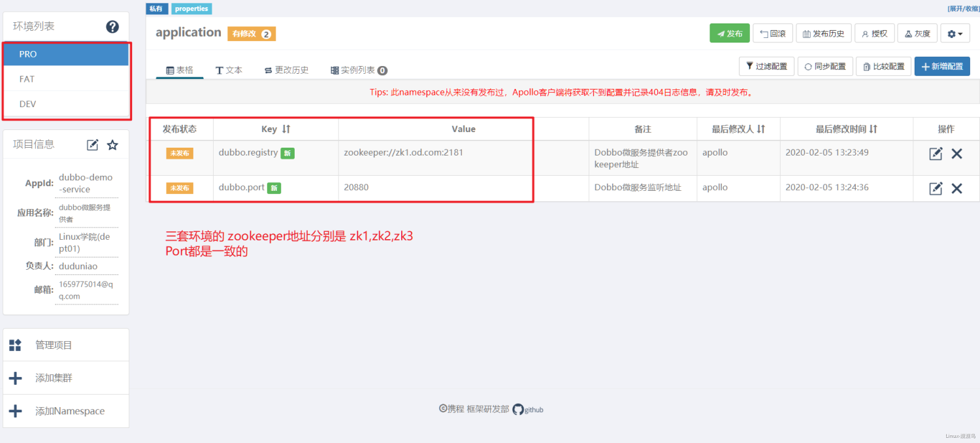This screenshot has width=980, height=443.
Task: Click the green 发布 publish button
Action: [730, 33]
